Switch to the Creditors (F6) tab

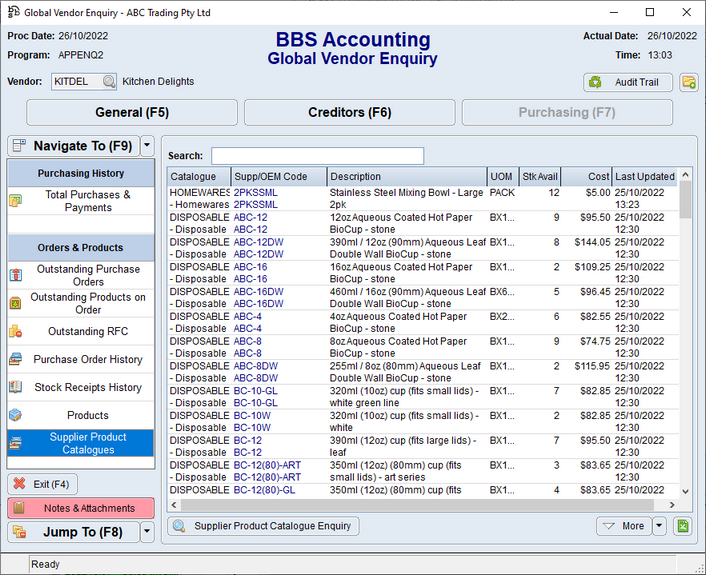[349, 113]
